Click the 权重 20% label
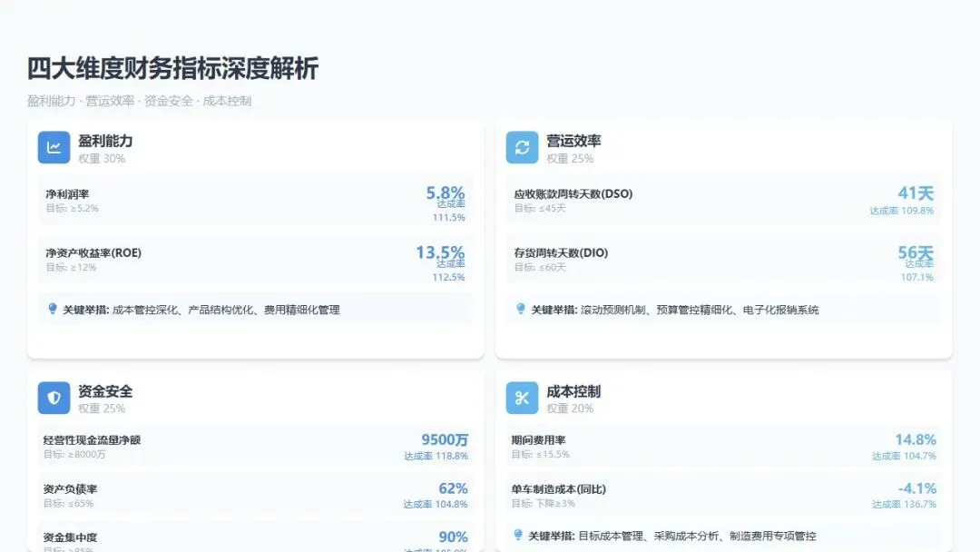This screenshot has width=980, height=552. click(570, 409)
